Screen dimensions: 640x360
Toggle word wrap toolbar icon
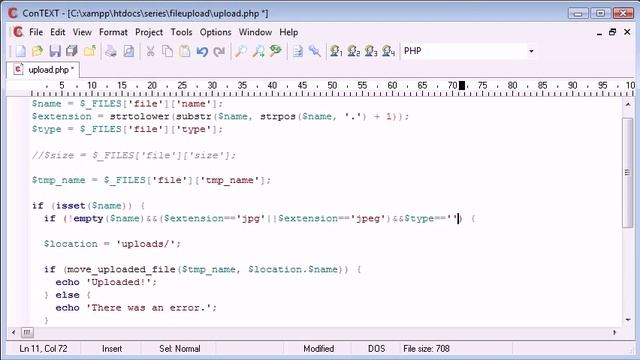click(x=298, y=51)
